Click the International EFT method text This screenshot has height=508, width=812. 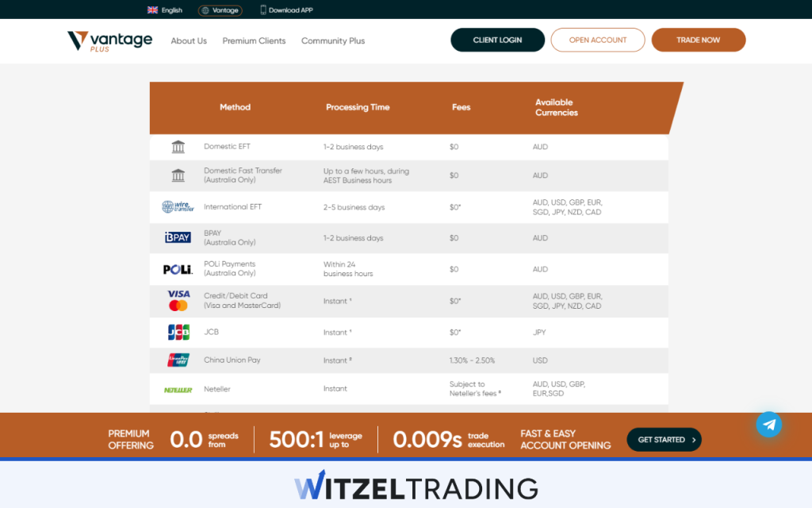click(232, 207)
